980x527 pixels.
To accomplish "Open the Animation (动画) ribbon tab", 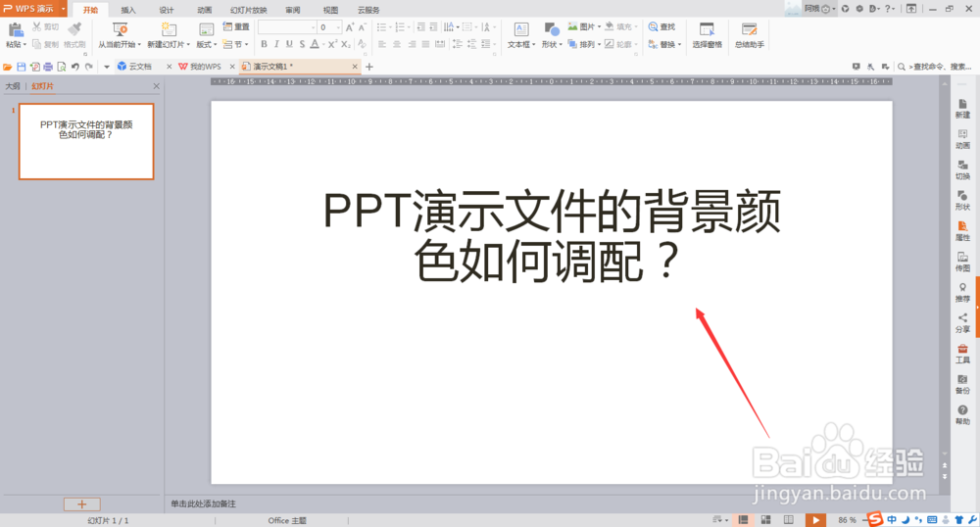I will point(205,10).
